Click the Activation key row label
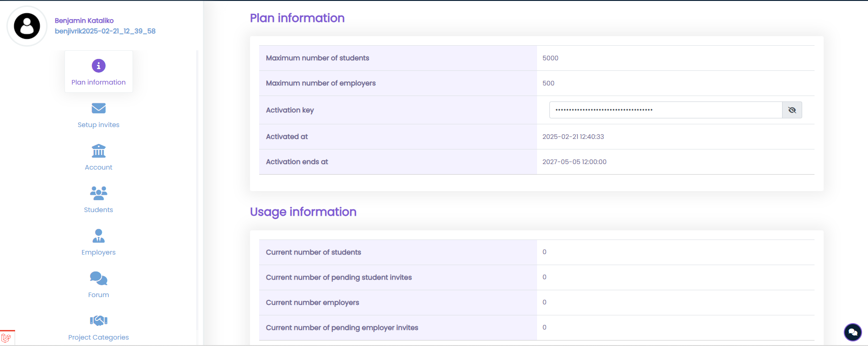The image size is (868, 346). [290, 110]
